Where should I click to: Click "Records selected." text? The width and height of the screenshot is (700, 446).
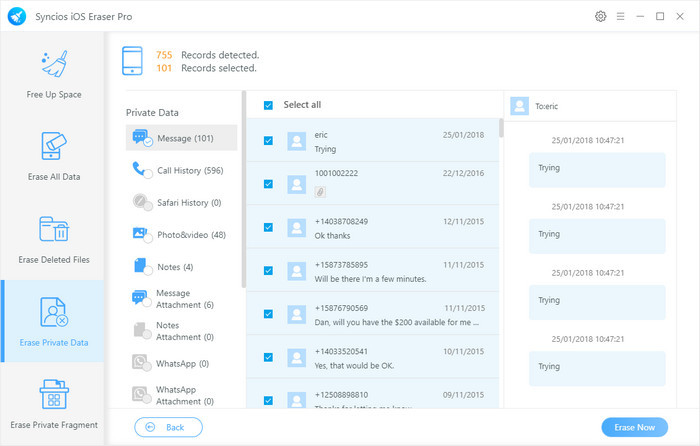coord(219,68)
